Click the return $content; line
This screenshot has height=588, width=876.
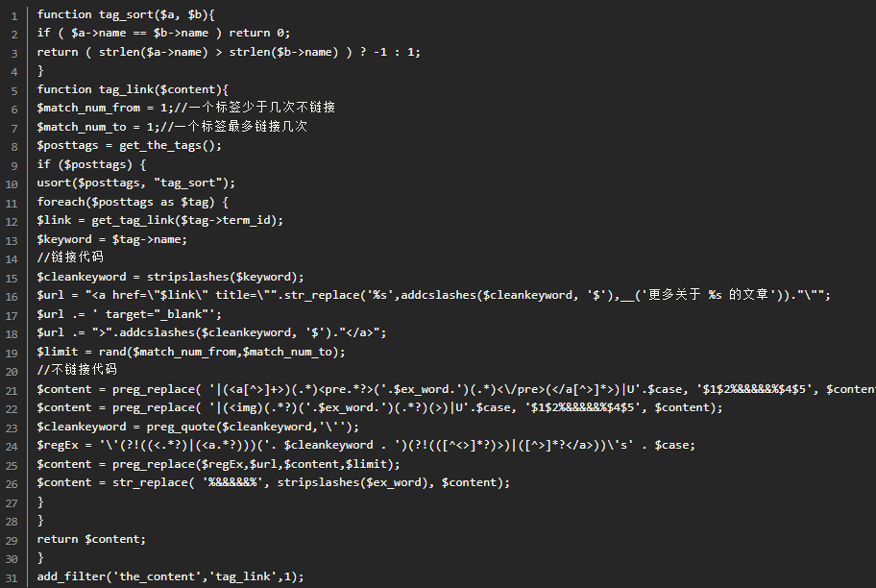(91, 539)
